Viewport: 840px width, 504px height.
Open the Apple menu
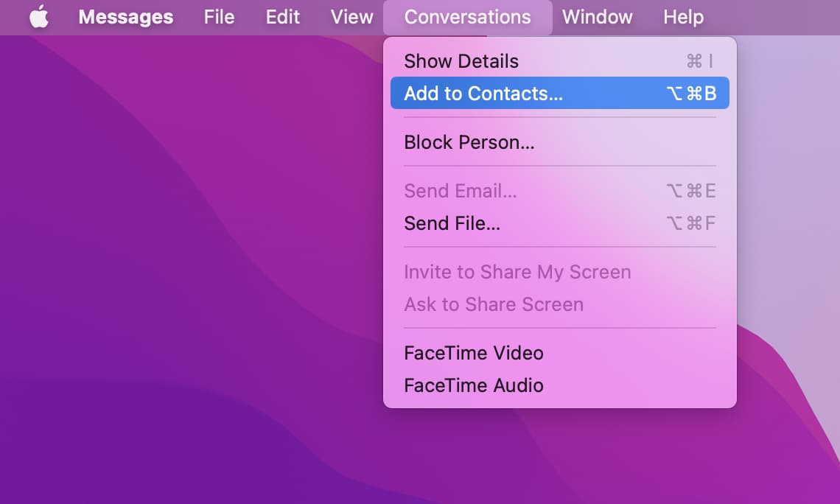pyautogui.click(x=38, y=17)
